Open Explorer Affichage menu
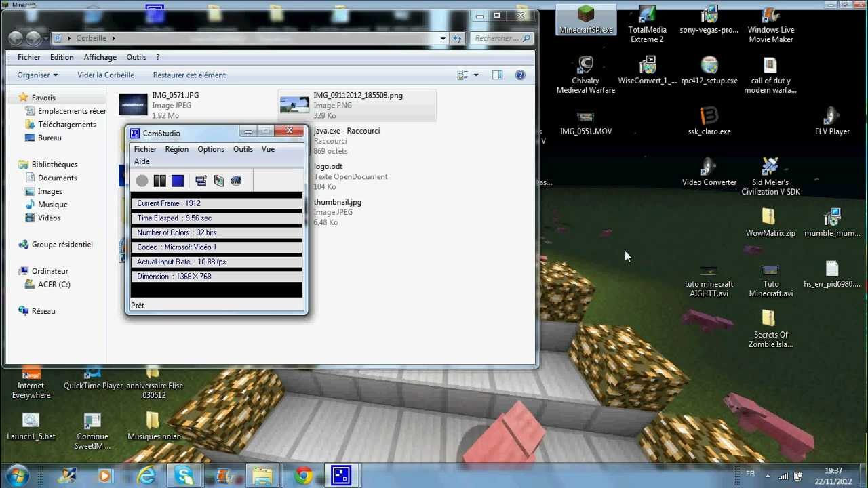Image resolution: width=868 pixels, height=488 pixels. (100, 57)
